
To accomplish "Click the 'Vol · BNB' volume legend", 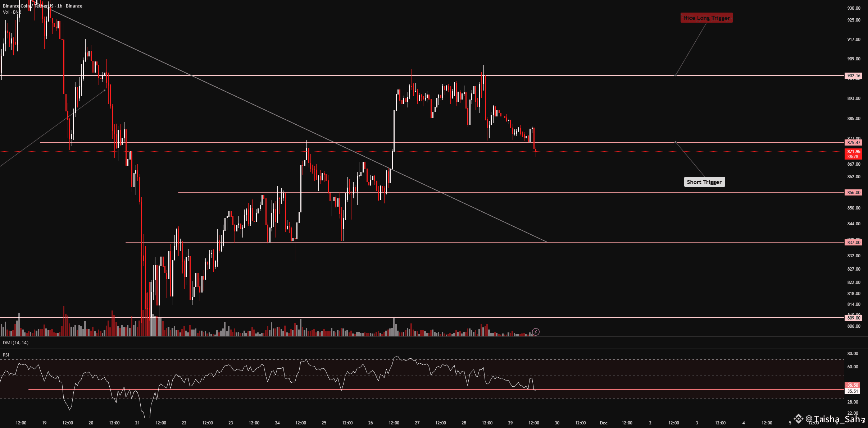I will 12,12.
